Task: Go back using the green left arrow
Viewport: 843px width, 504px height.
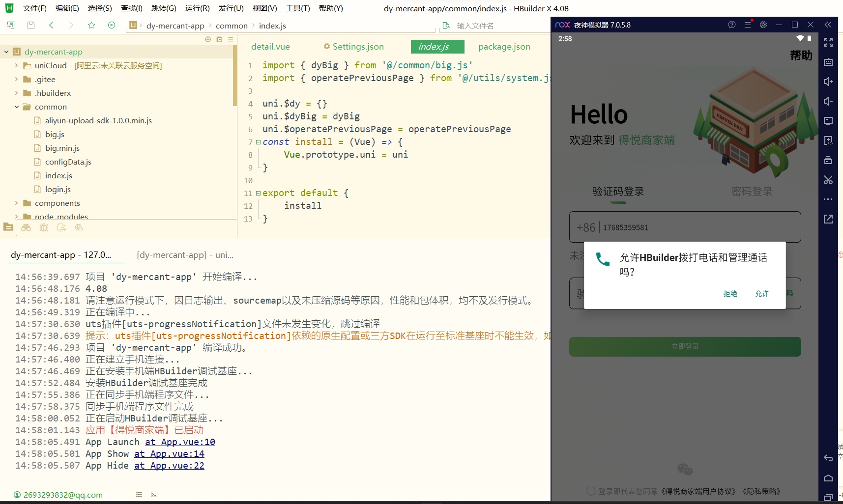Action: pos(51,25)
